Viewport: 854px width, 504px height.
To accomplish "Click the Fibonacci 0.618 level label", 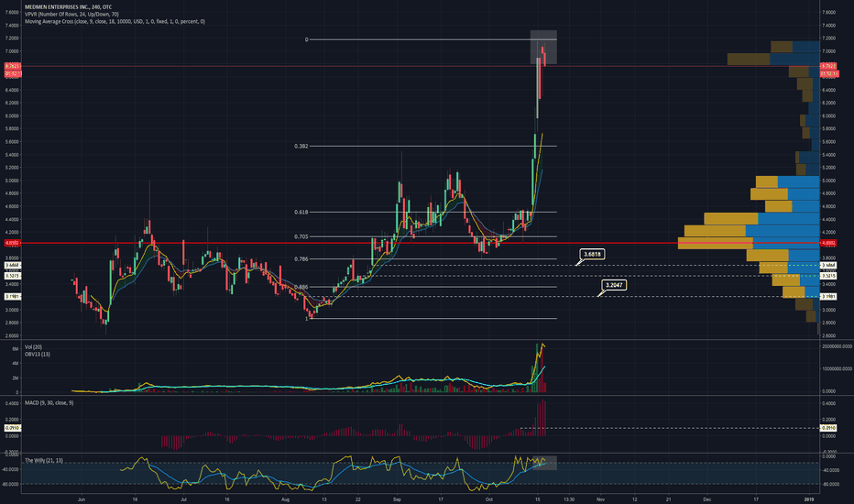I will click(x=301, y=212).
